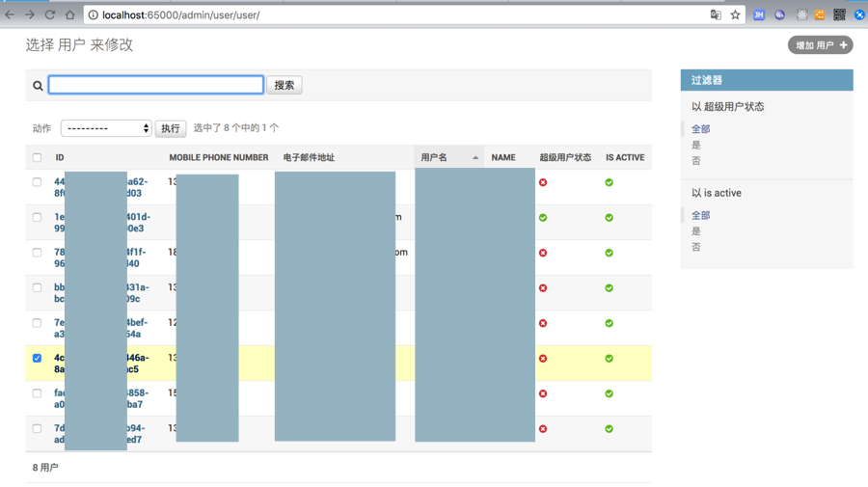Image resolution: width=868 pixels, height=487 pixels.
Task: Open the gray React atom extension icon
Action: click(801, 14)
